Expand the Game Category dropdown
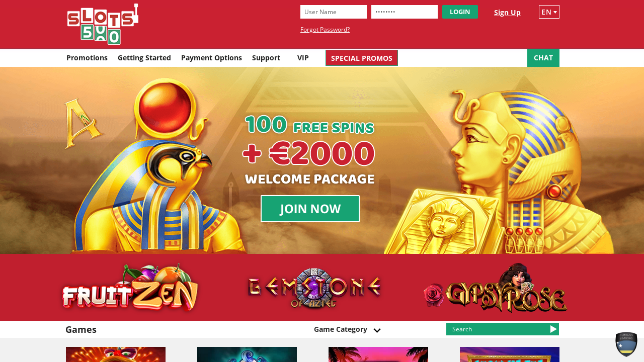 [x=347, y=329]
